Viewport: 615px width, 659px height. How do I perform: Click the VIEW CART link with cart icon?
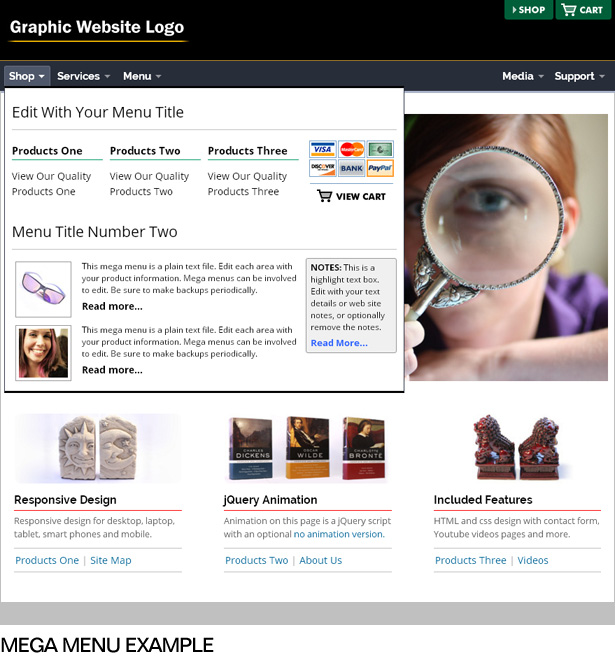[x=351, y=196]
